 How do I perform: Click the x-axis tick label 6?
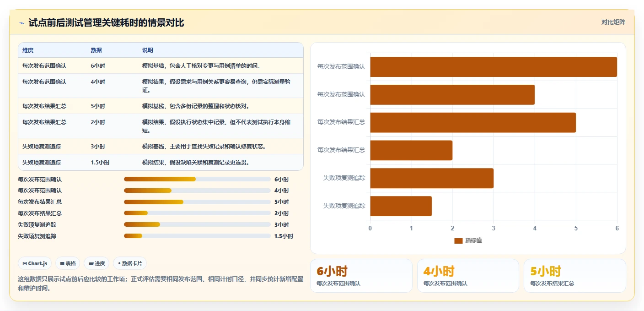click(617, 228)
